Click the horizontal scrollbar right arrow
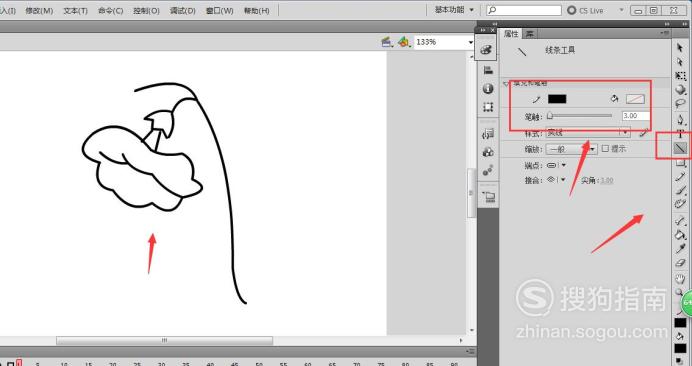Image resolution: width=692 pixels, height=366 pixels. coord(461,340)
